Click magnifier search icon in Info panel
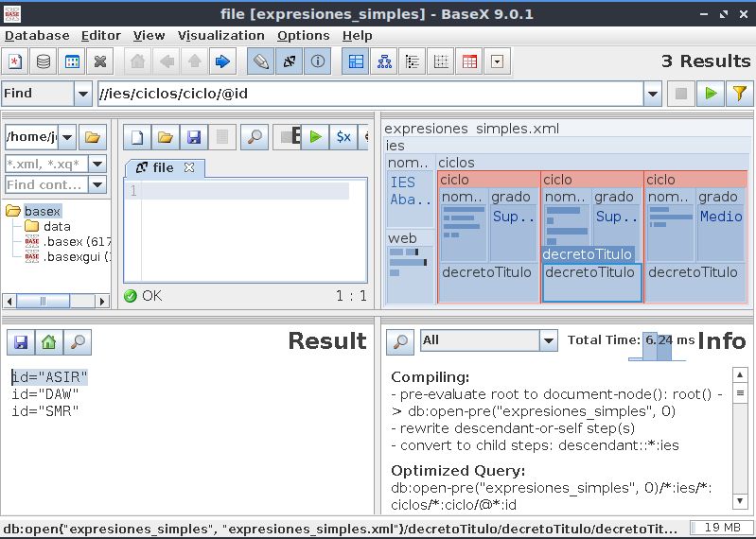Screen dimensions: 756x539 coord(401,341)
